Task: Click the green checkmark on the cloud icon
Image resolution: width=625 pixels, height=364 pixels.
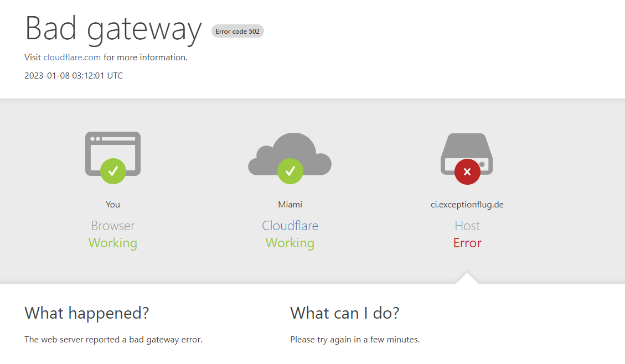Action: 290,171
